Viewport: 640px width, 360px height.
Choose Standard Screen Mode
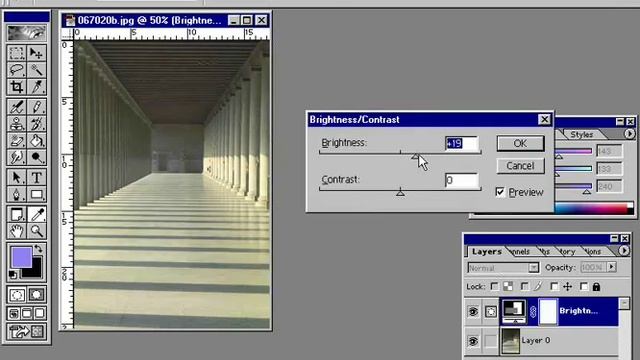[x=14, y=313]
